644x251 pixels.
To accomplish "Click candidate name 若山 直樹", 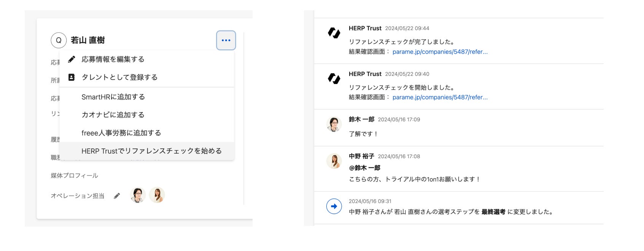I will pyautogui.click(x=88, y=40).
